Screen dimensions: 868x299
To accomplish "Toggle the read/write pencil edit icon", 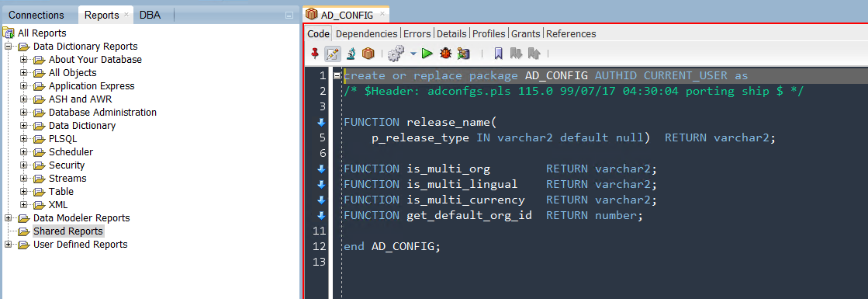I will click(x=332, y=54).
